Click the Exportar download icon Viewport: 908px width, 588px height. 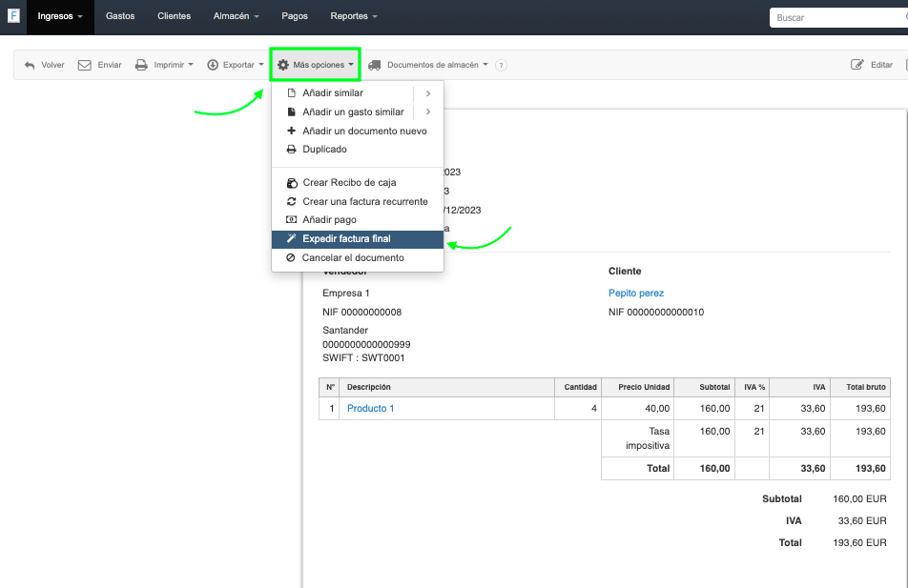[x=213, y=66]
